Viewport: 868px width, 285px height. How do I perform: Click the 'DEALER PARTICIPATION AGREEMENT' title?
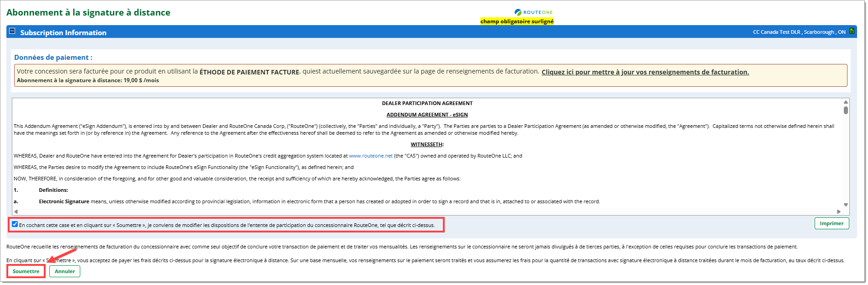[x=427, y=103]
